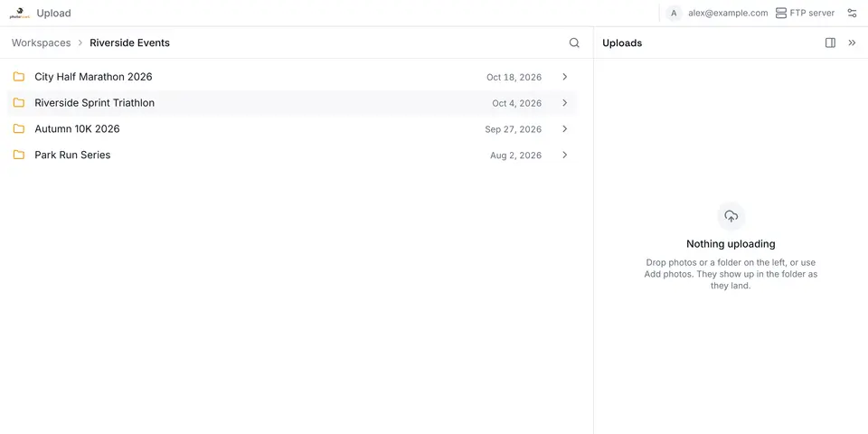
Task: Open Autumn 10K 2026 folder
Action: [x=292, y=129]
